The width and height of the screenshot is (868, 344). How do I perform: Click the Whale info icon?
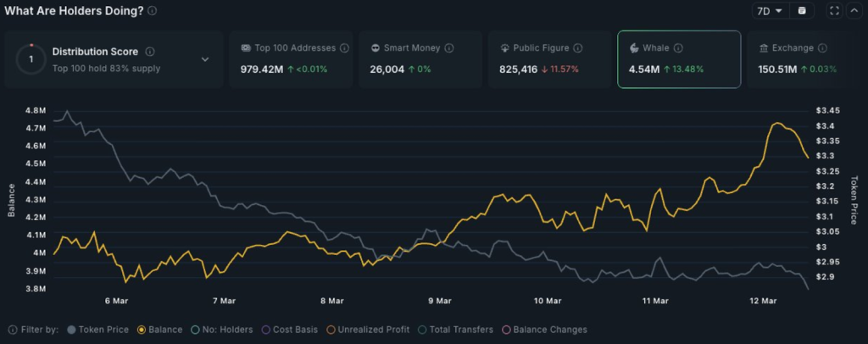[x=678, y=48]
